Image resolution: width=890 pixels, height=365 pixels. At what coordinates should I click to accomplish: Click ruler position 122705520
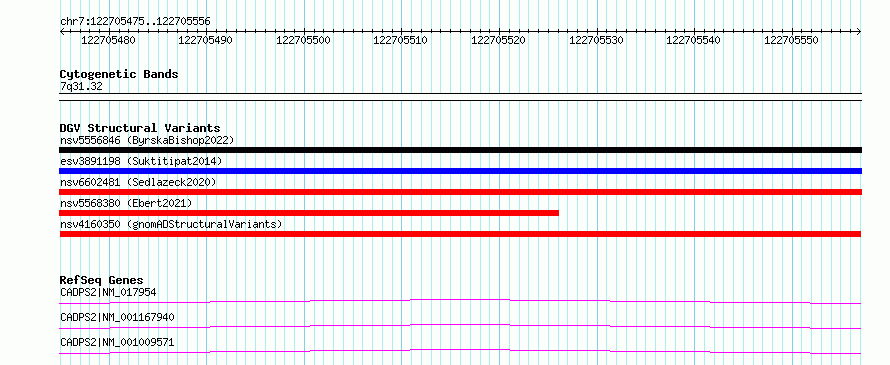click(x=498, y=40)
